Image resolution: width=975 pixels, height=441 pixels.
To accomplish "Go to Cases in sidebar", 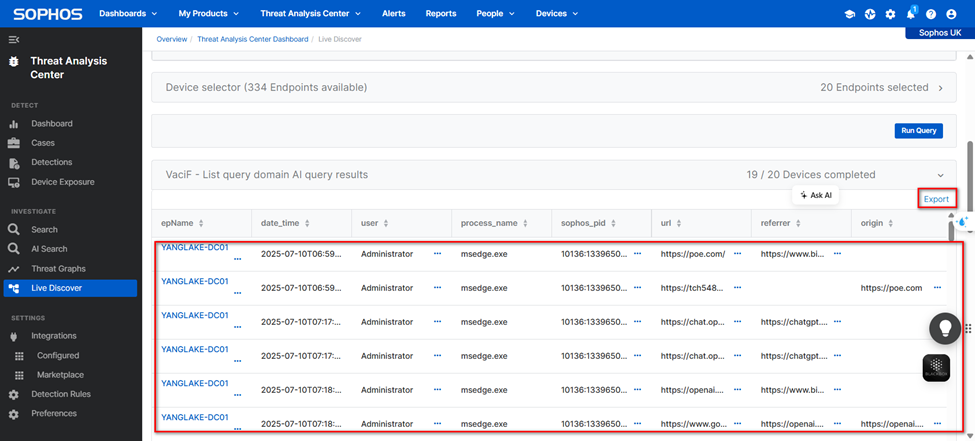I will [x=44, y=143].
